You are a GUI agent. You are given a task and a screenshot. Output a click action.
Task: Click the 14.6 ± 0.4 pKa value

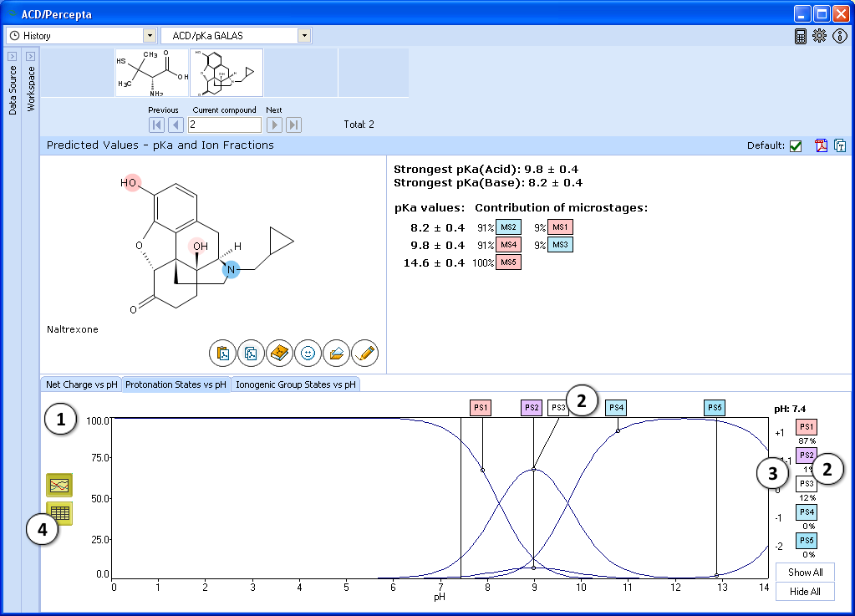(x=434, y=262)
